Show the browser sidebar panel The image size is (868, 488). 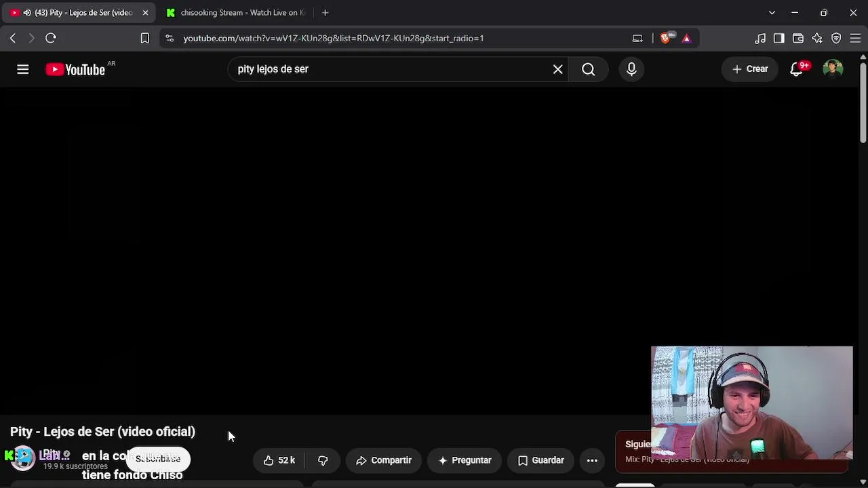pos(779,38)
